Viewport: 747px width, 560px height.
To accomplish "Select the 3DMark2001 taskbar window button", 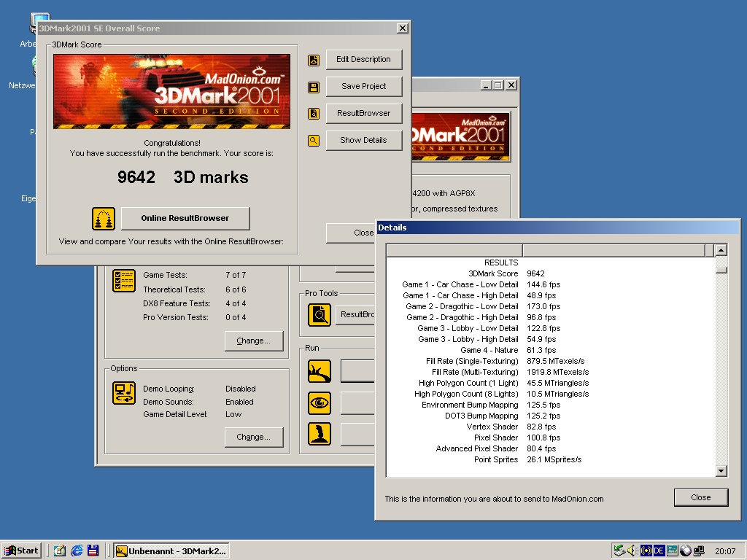I will tap(171, 551).
